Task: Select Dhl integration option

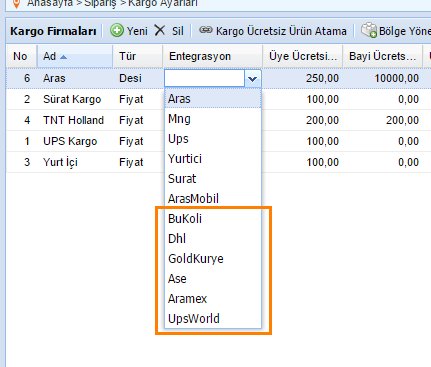Action: click(x=213, y=239)
